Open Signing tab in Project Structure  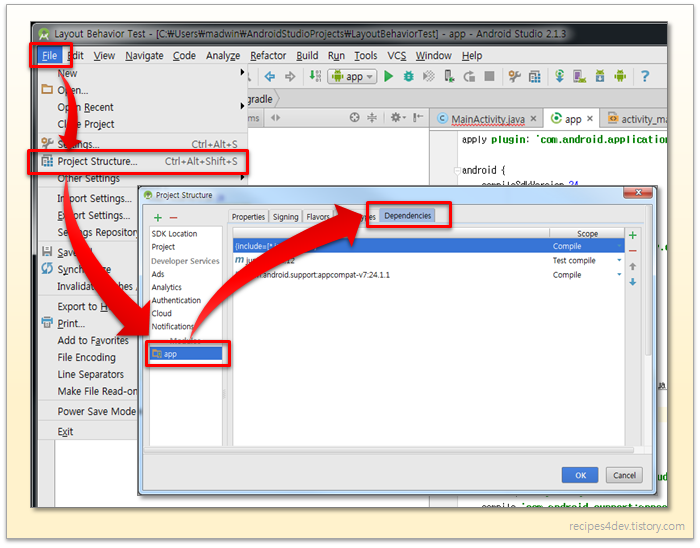[285, 216]
